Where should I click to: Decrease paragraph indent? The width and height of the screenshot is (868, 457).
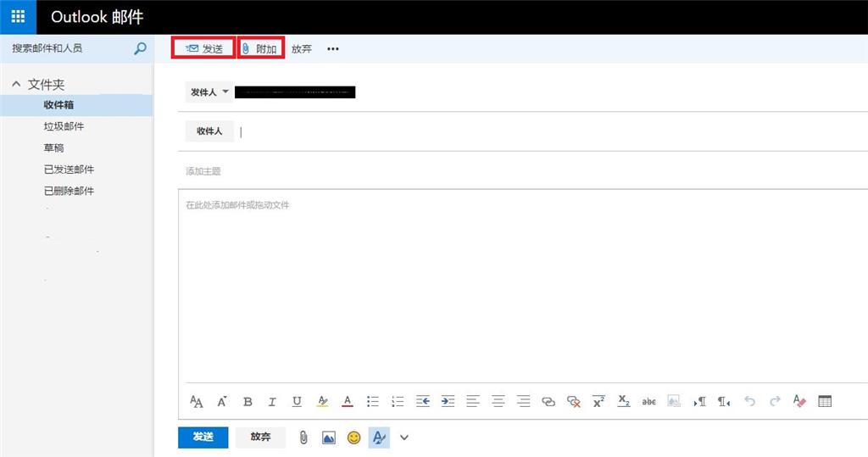click(x=423, y=402)
